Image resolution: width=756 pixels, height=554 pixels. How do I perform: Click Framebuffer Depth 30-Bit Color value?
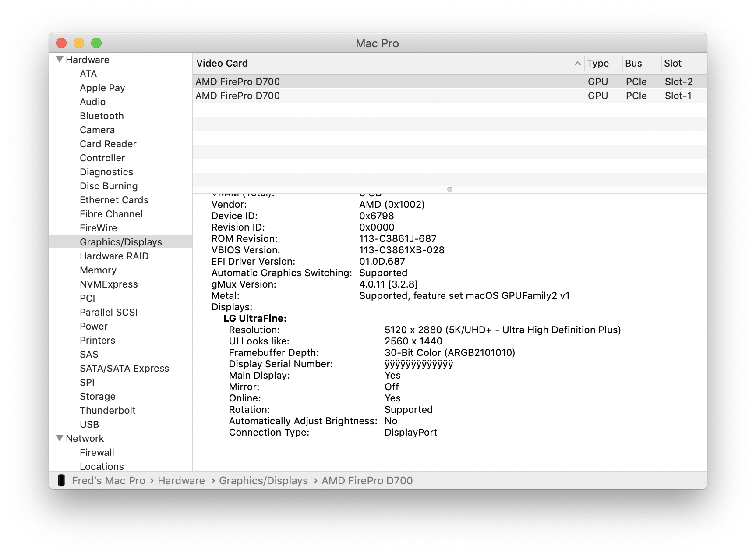click(450, 352)
